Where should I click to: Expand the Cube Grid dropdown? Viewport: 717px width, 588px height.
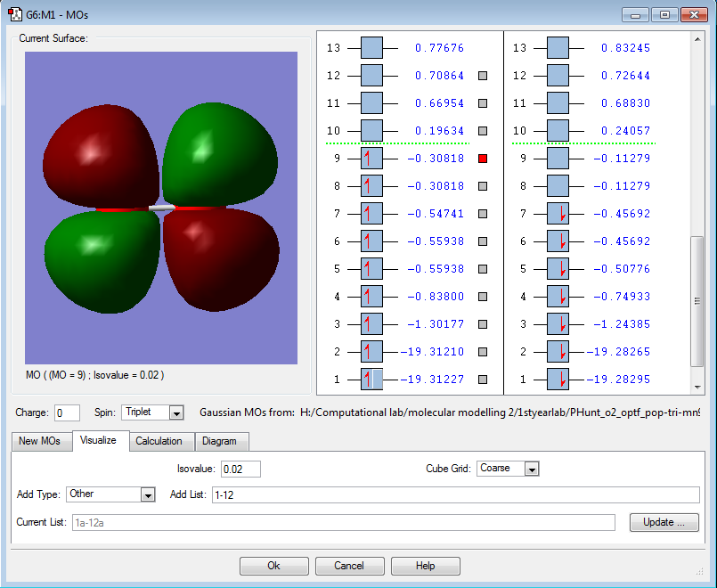(532, 469)
